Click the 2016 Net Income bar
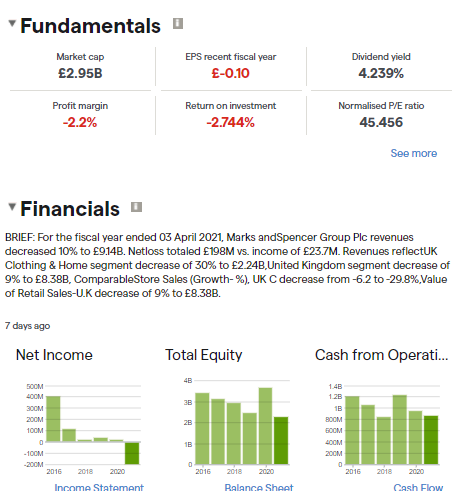 tap(53, 419)
